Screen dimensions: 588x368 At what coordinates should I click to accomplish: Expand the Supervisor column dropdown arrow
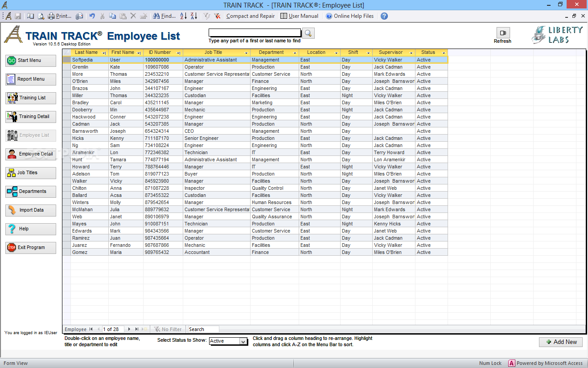[x=411, y=53]
